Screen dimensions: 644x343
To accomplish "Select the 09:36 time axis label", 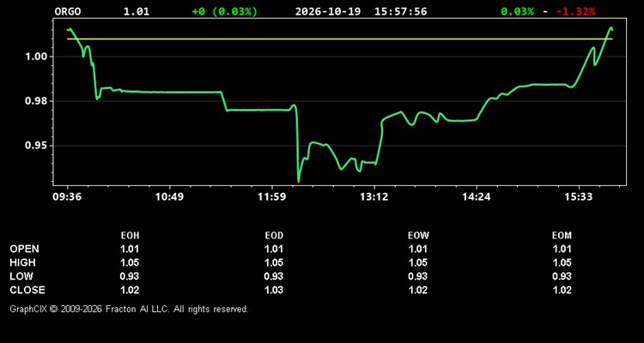I will pos(67,197).
